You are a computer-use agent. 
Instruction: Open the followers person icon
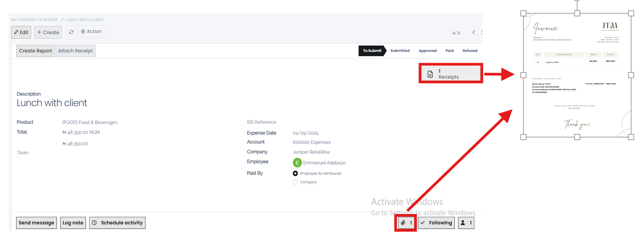(x=466, y=223)
